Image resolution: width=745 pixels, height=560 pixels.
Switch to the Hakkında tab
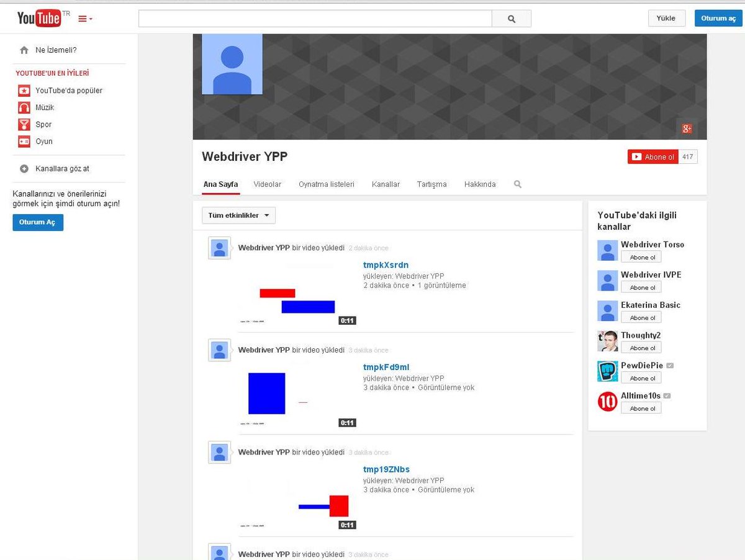coord(480,184)
